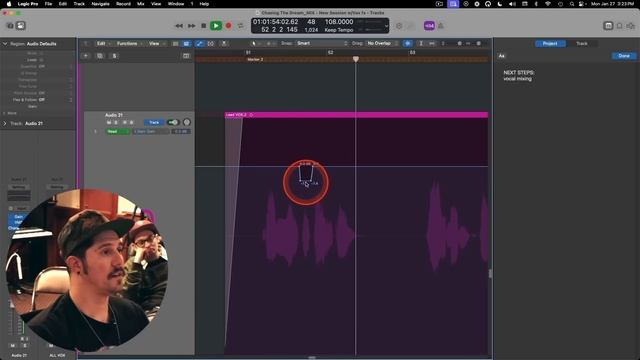This screenshot has width=640, height=360.
Task: Click the Rewind transport button
Action: click(179, 26)
